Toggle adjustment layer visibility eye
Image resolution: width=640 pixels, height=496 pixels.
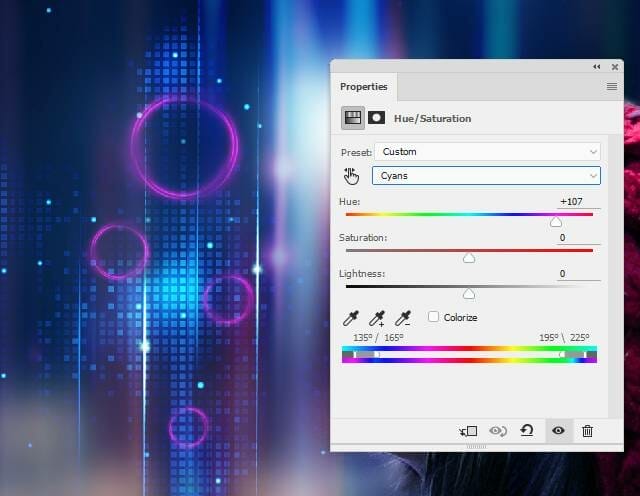[x=558, y=431]
